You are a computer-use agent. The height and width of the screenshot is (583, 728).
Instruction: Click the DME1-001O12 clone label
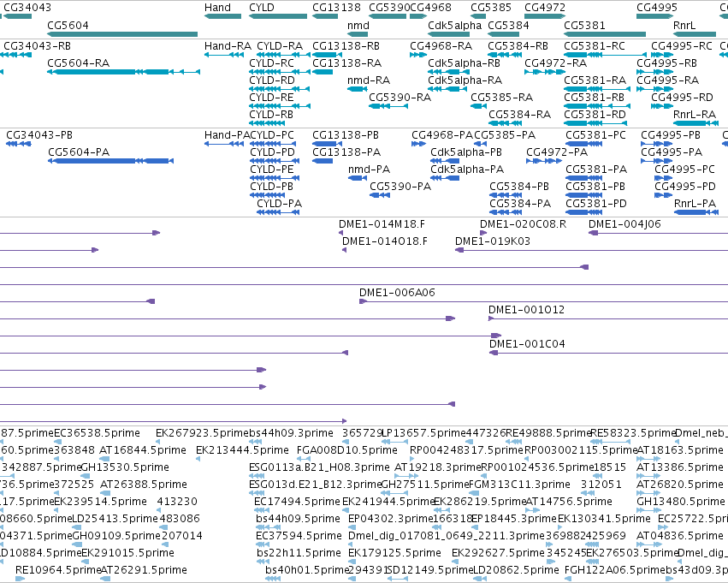tap(526, 309)
